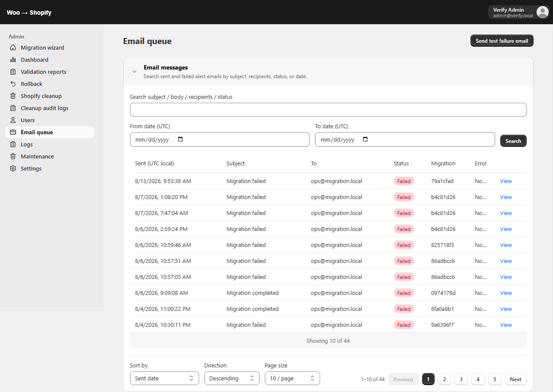The image size is (553, 392).
Task: View the 8/13/2026 9:53:38 AM email
Action: 506,181
